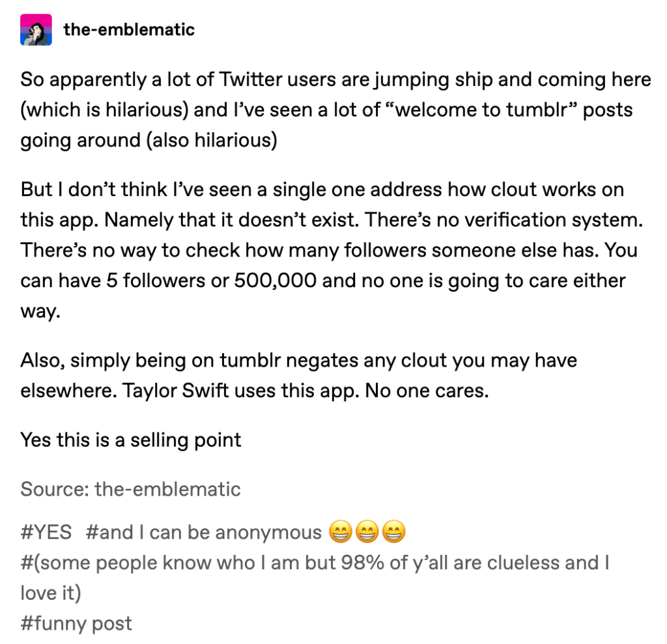The height and width of the screenshot is (644, 667).
Task: Click the the-emblematic profile avatar
Action: coord(36,29)
